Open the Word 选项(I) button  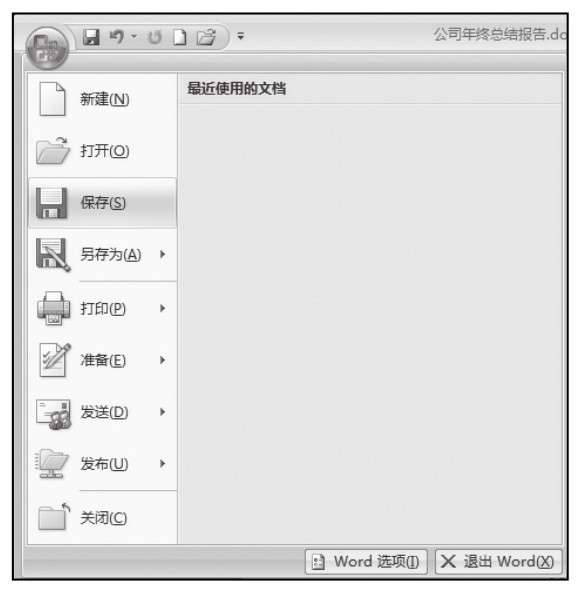pos(366,562)
